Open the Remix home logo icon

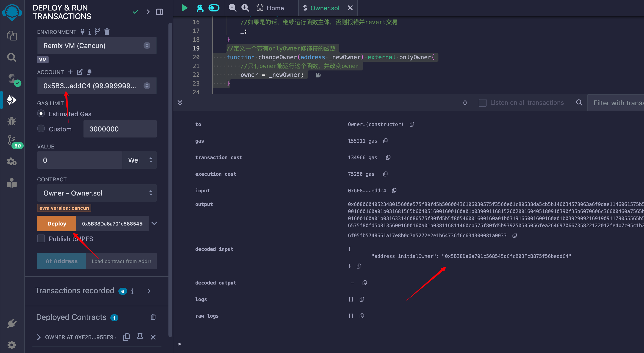click(x=12, y=12)
